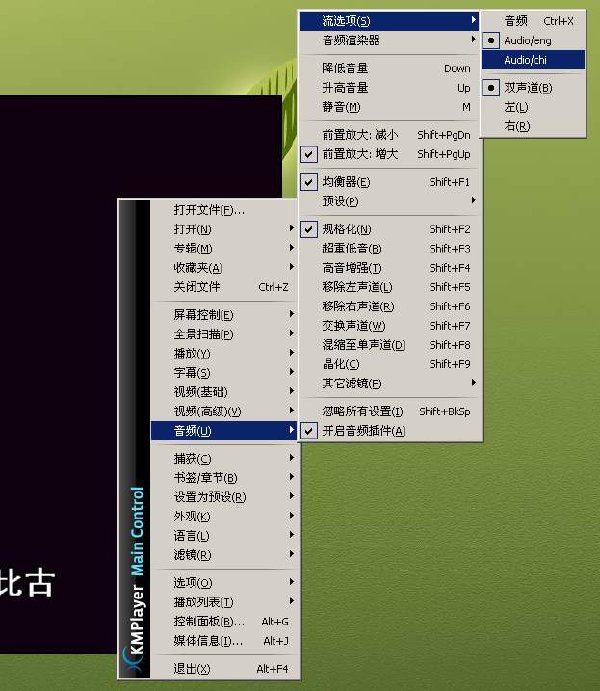Expand 滤镜(R) filters submenu
This screenshot has height=691, width=600.
(225, 554)
